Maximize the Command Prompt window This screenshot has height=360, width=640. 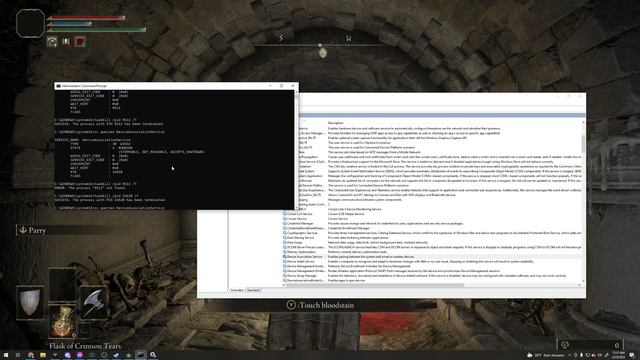281,86
